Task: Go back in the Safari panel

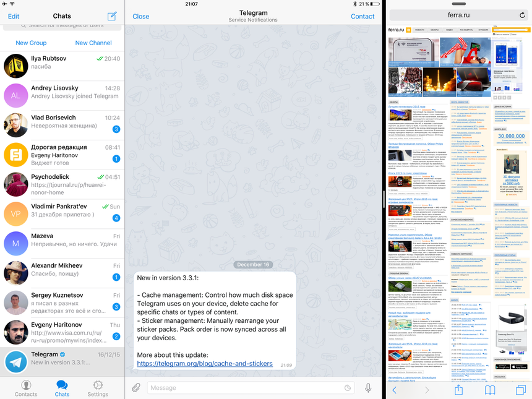Action: click(394, 390)
